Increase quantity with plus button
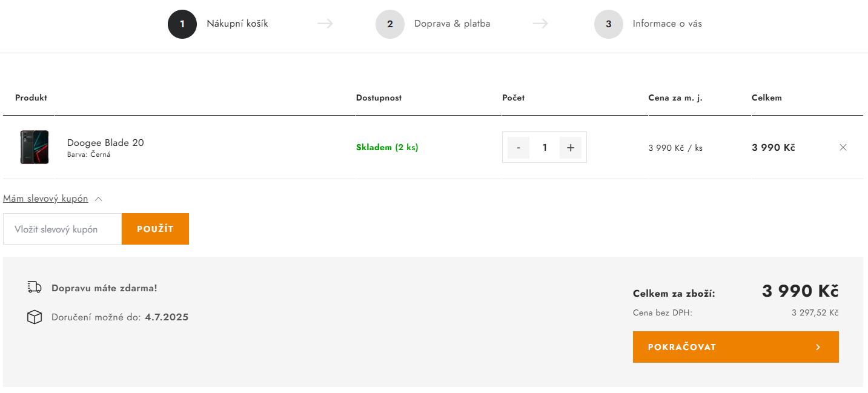Viewport: 868px width, 393px height. 570,148
